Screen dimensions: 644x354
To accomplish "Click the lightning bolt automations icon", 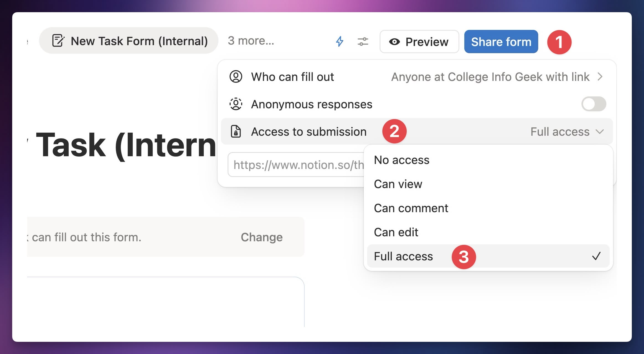I will click(340, 42).
